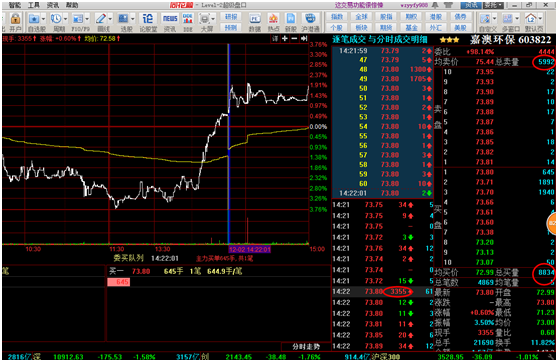Switch to the 期权 market tab
The image size is (558, 362).
(411, 17)
